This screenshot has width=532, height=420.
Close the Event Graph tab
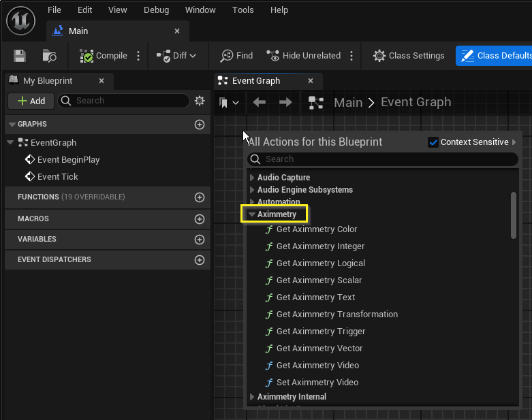coord(311,81)
